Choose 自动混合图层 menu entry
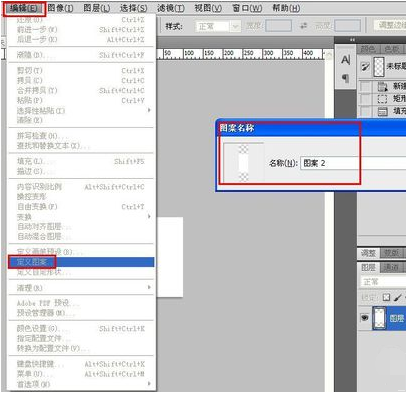 click(x=81, y=237)
